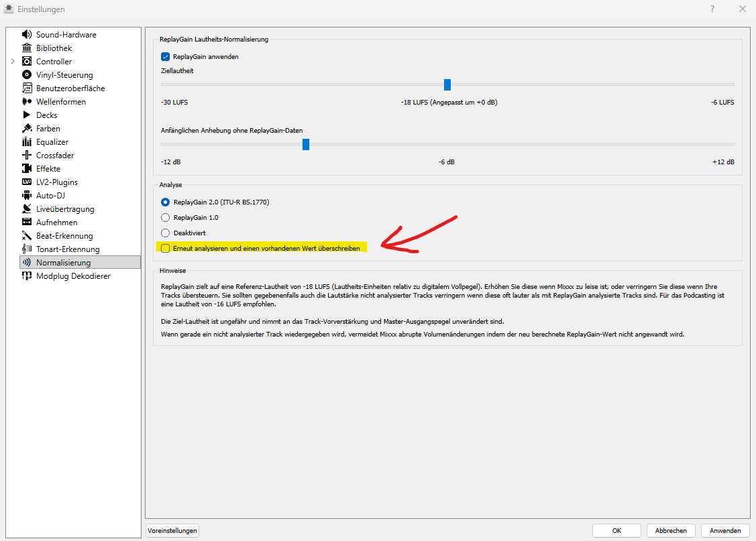Click the Aufnehmen cassette icon
Viewport: 756px width, 541px height.
point(27,223)
